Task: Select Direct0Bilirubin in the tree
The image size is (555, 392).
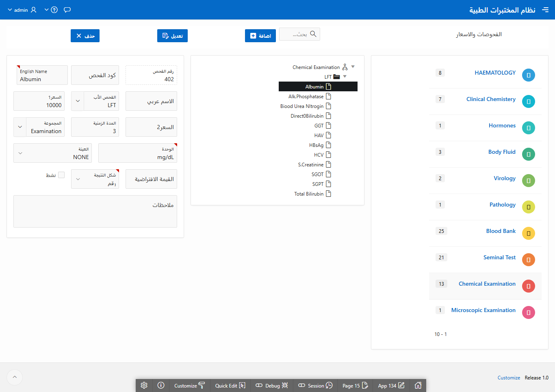Action: pos(311,116)
